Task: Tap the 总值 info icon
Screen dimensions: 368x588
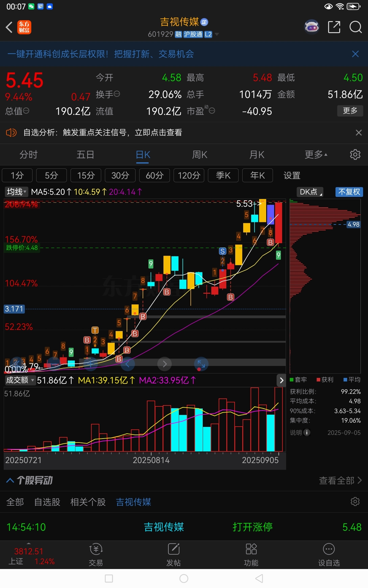Action: pyautogui.click(x=26, y=111)
